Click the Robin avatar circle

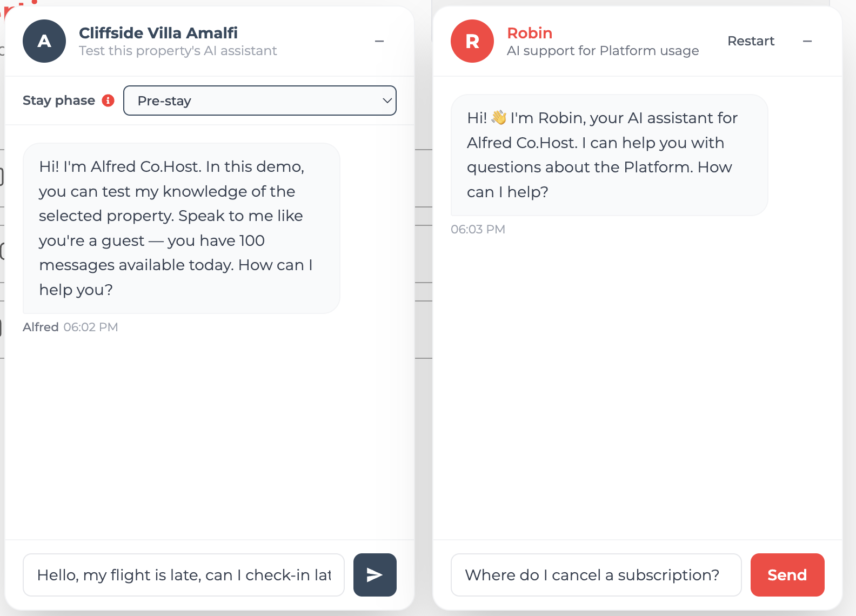tap(472, 41)
